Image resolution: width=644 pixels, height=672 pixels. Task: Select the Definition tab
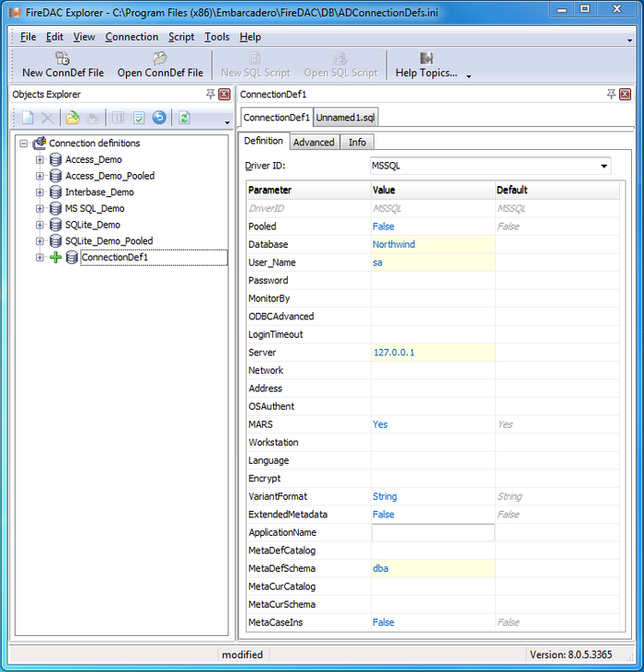coord(264,141)
